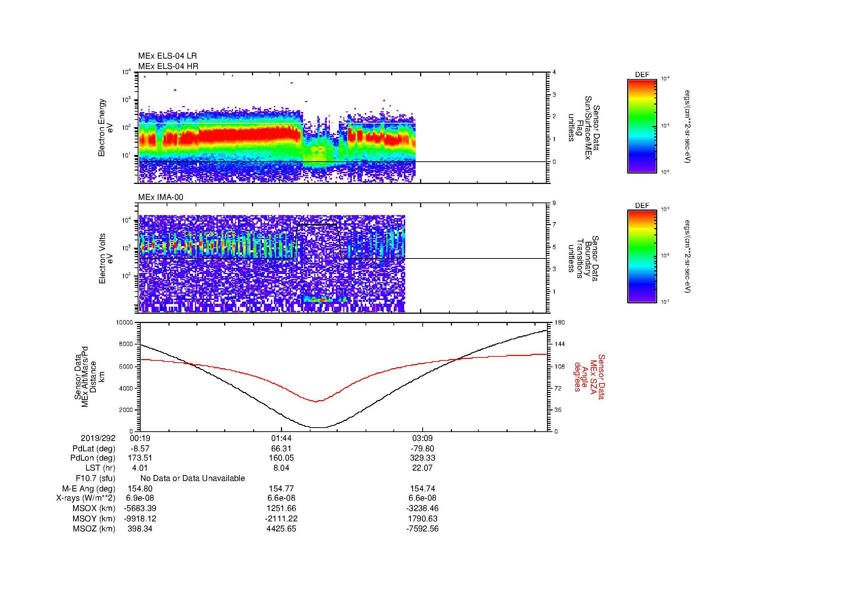Click the 00:19 time tick label

pos(140,438)
